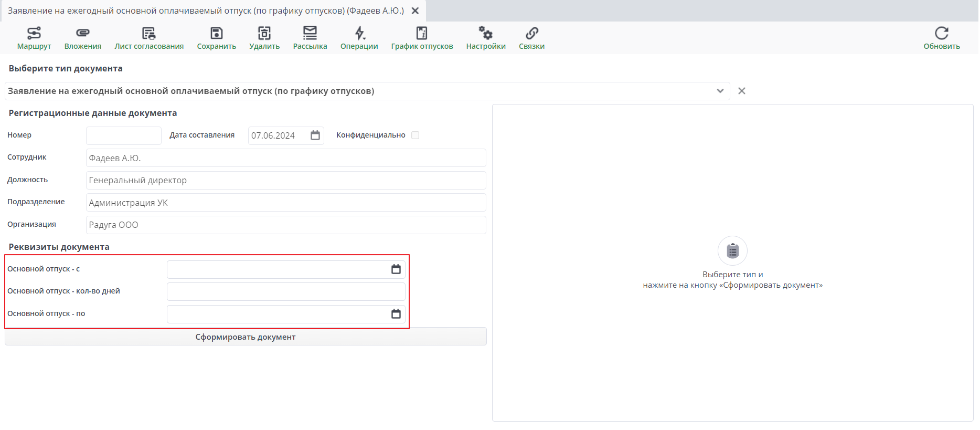Clear the selected document type

(x=742, y=91)
